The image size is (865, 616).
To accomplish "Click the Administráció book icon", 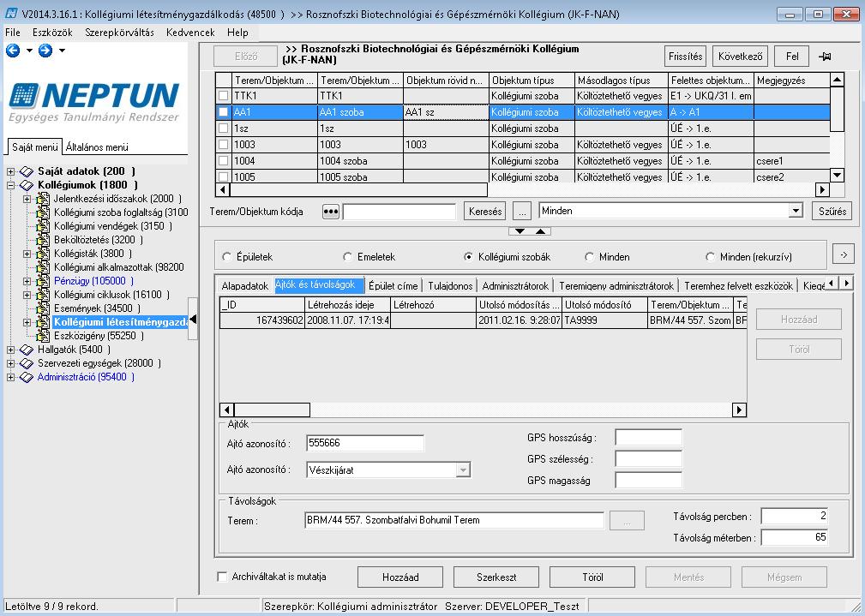I will tap(27, 377).
